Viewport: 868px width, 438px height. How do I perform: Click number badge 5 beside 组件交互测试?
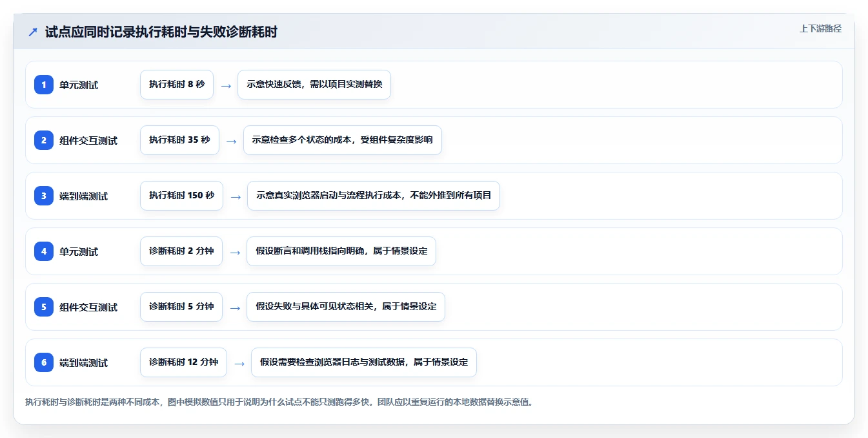click(x=44, y=307)
